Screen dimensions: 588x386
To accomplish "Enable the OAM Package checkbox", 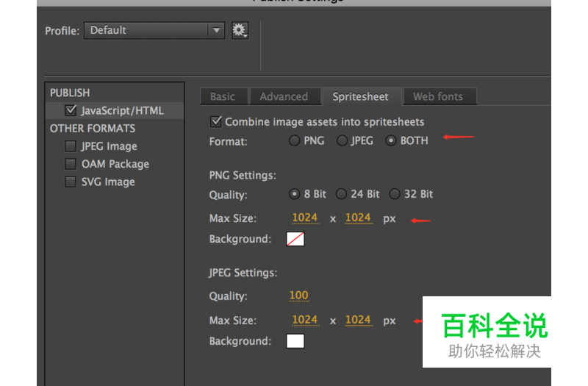I will [x=71, y=164].
